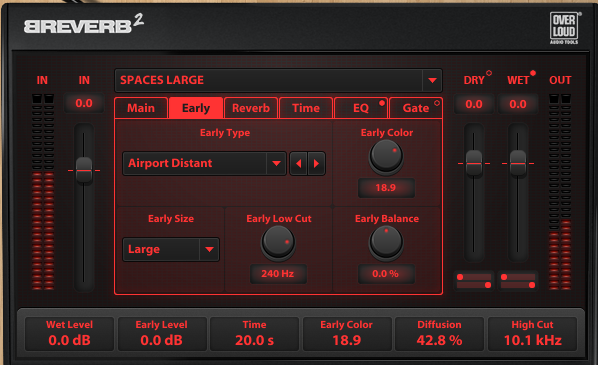Click the Early Low Cut knob
The width and height of the screenshot is (598, 365).
tap(278, 243)
